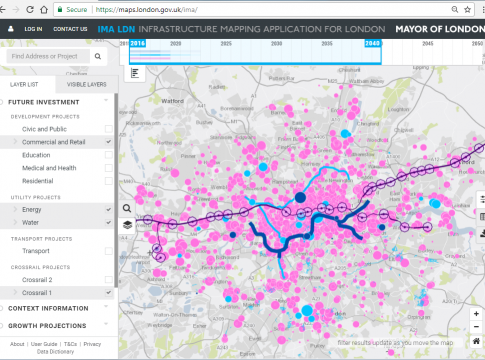This screenshot has height=360, width=485.
Task: Collapse the Future Investment section chevron
Action: pos(106,100)
